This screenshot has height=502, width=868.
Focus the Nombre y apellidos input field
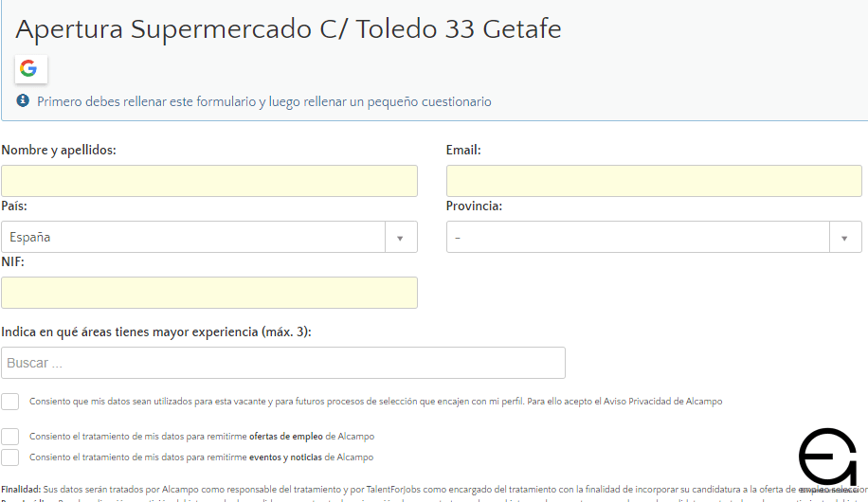209,181
